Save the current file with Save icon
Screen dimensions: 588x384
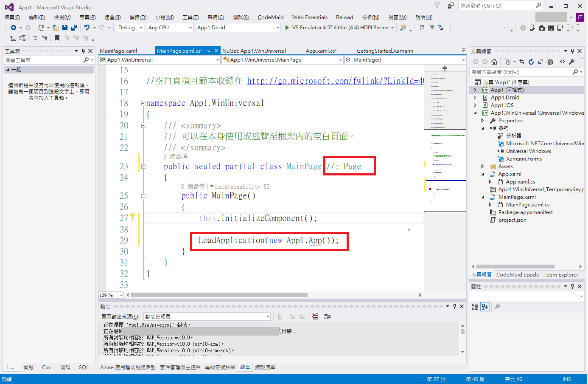[x=65, y=28]
